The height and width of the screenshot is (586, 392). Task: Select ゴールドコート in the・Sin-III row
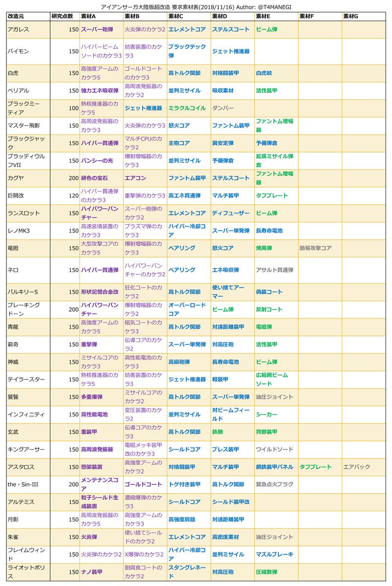point(143,484)
